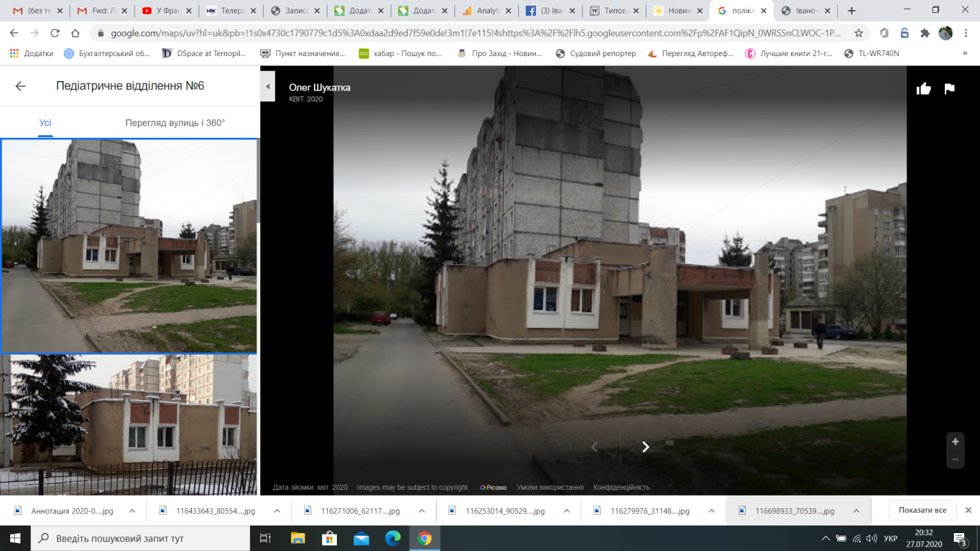The height and width of the screenshot is (551, 980).
Task: Expand options for Аннотация 2020 download
Action: pos(132,511)
